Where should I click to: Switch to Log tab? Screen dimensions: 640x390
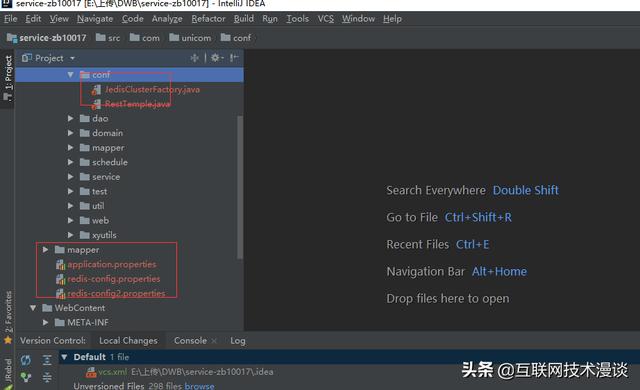tap(238, 341)
